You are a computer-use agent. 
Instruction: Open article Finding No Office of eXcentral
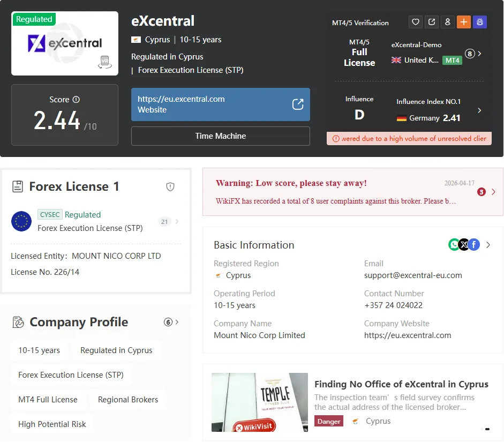pos(402,384)
